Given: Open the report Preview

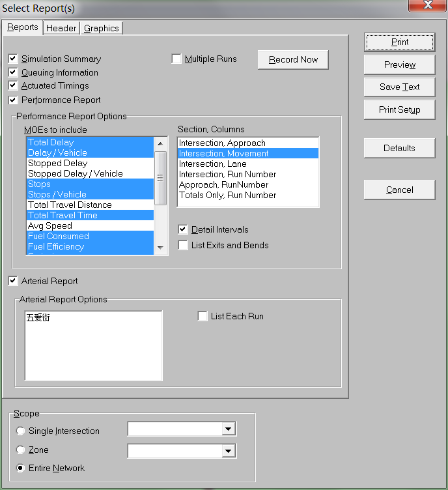Looking at the screenshot, I should [x=399, y=65].
